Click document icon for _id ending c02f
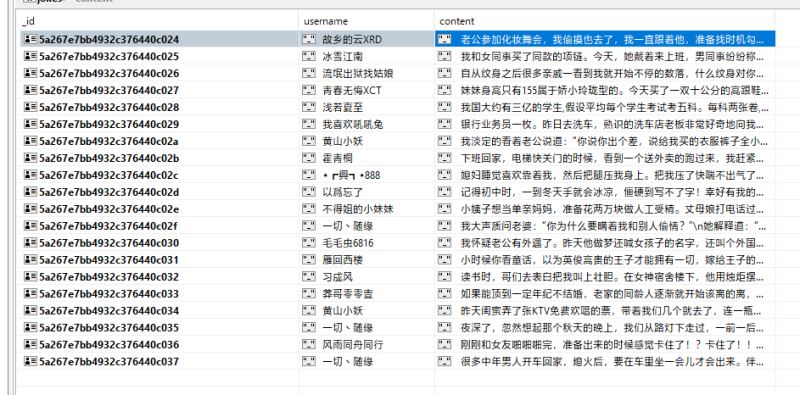The width and height of the screenshot is (800, 395). pyautogui.click(x=31, y=226)
